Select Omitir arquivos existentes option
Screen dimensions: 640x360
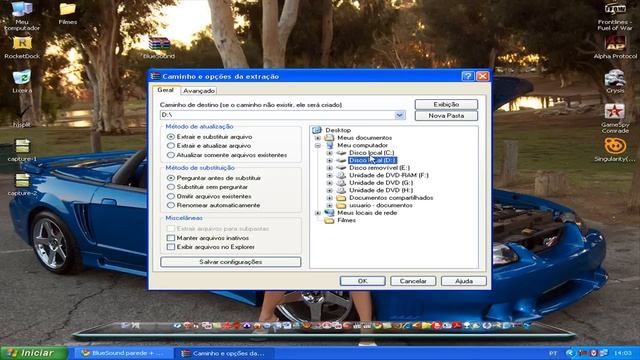click(171, 196)
